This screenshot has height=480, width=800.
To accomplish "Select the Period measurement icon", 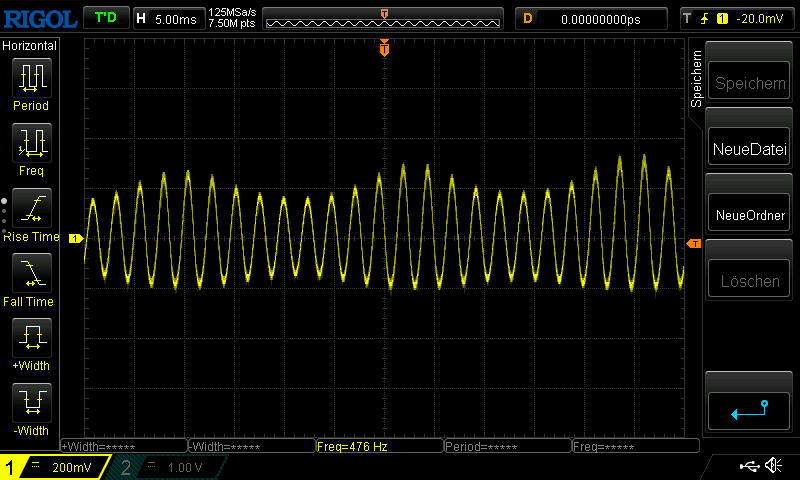I will [30, 84].
